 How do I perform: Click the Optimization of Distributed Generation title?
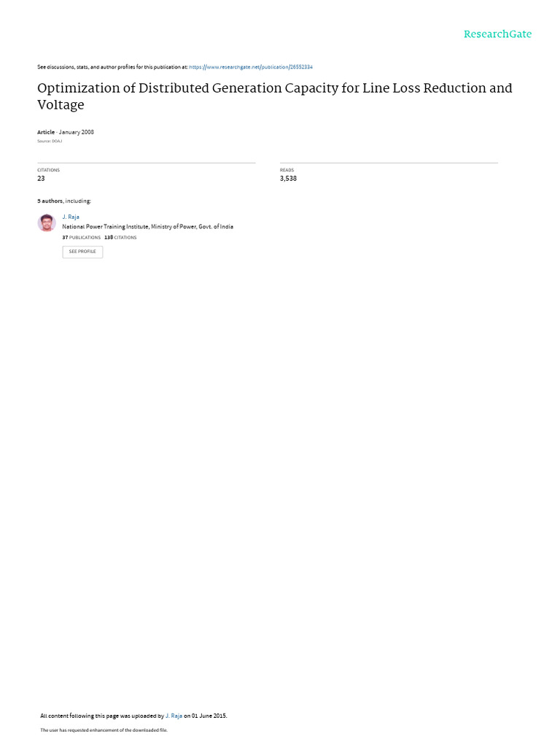click(x=275, y=96)
